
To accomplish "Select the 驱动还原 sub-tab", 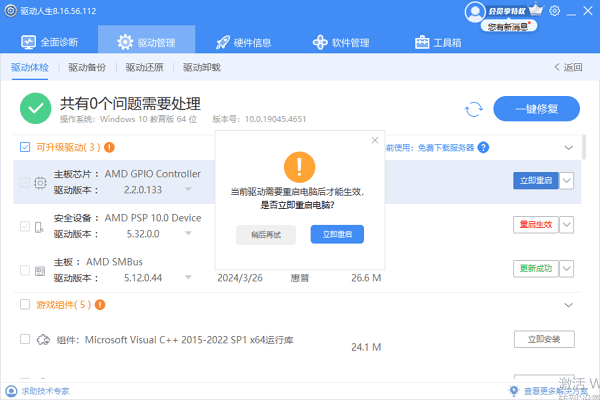I will (145, 67).
